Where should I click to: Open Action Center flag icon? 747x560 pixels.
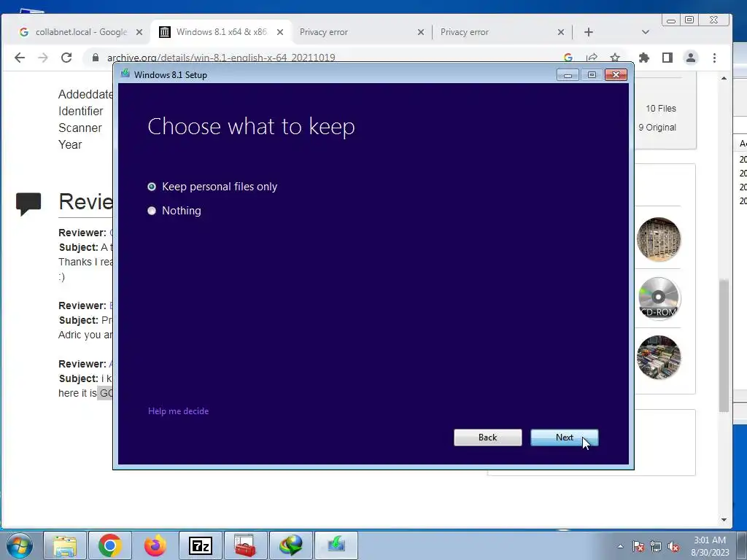(x=638, y=546)
